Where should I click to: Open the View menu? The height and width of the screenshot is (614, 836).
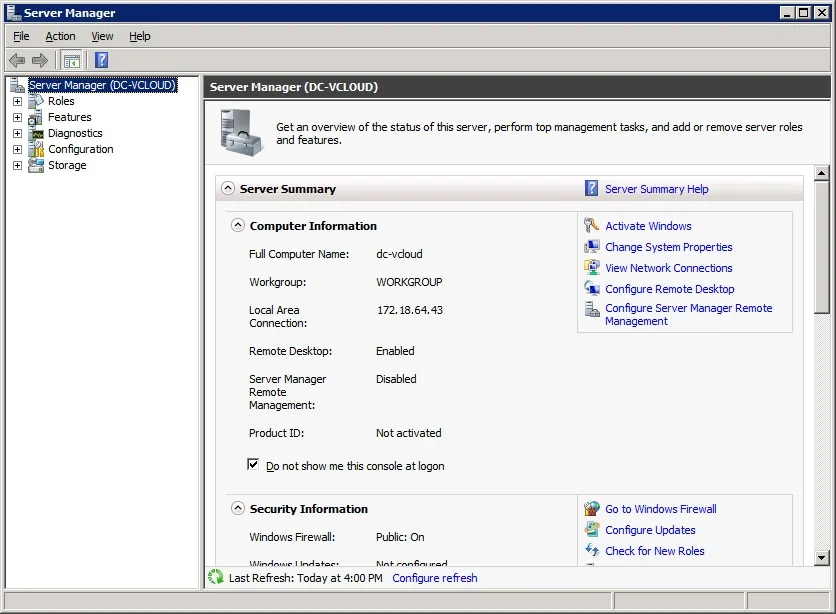tap(102, 36)
